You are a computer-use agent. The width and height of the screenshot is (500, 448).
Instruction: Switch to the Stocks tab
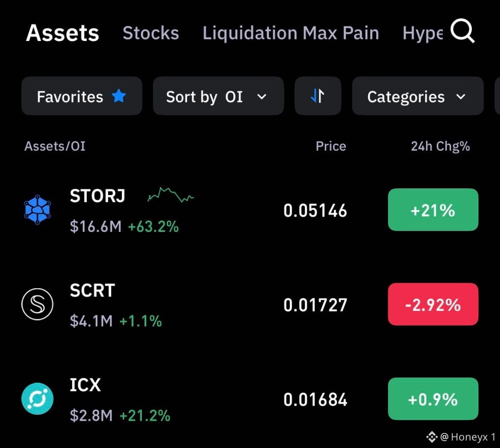(x=151, y=33)
